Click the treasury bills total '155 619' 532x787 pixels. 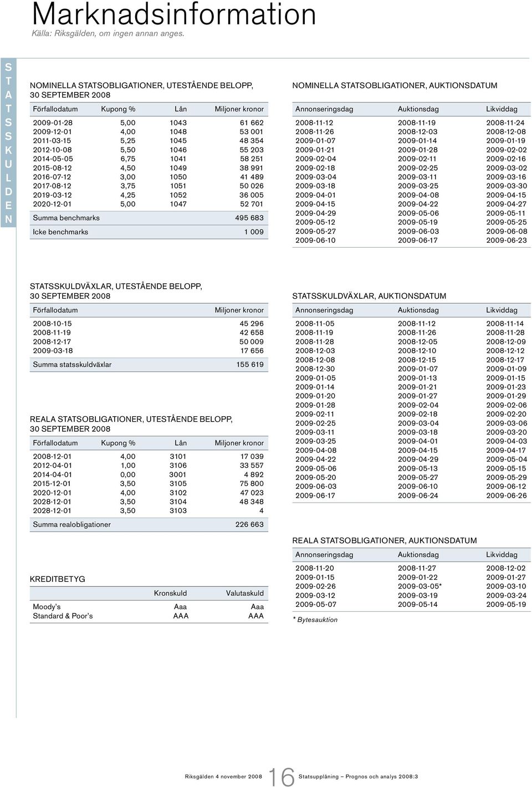[x=250, y=364]
